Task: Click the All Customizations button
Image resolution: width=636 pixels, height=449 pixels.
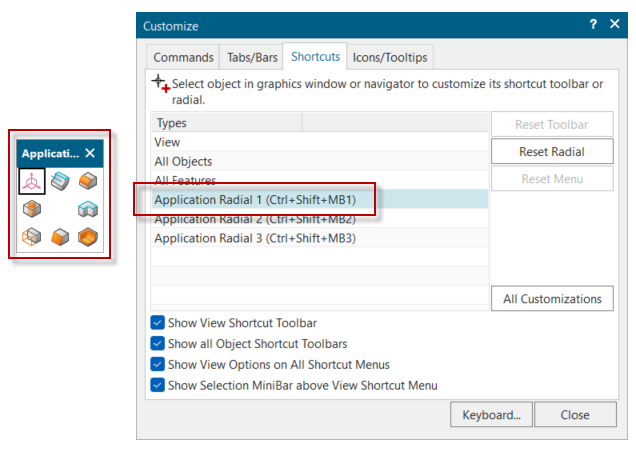Action: point(552,299)
